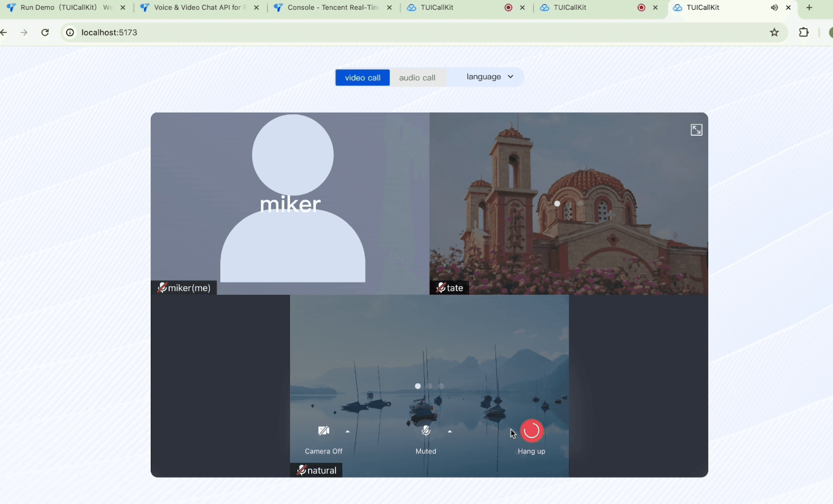Open the browser extensions puzzle icon
Viewport: 833px width, 504px height.
(x=804, y=32)
